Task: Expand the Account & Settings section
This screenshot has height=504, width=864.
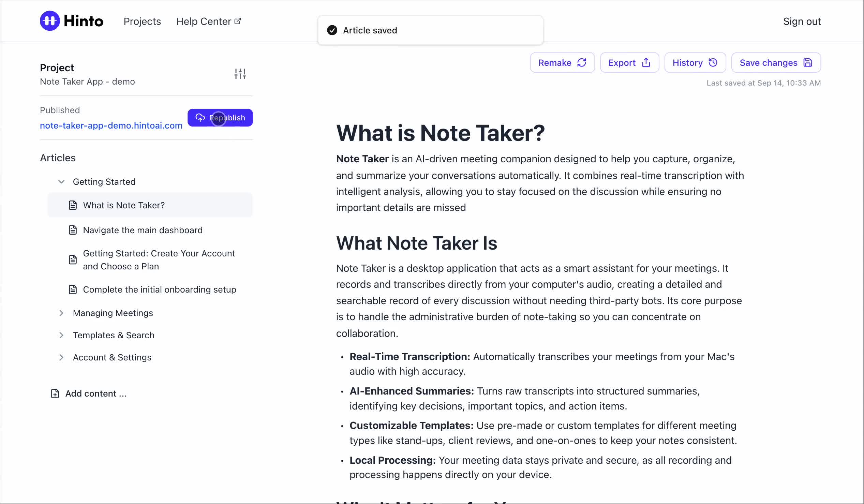Action: pyautogui.click(x=61, y=357)
